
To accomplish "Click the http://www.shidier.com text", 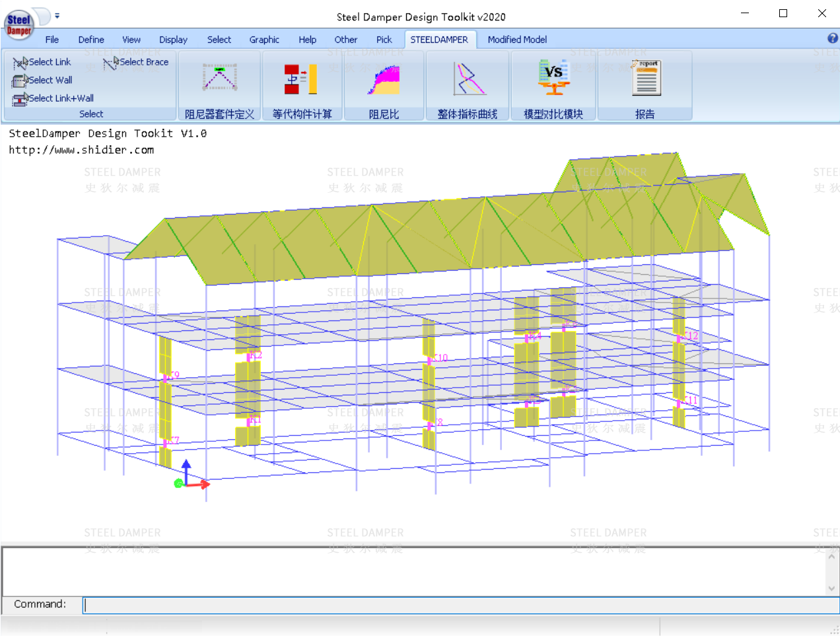I will point(81,150).
